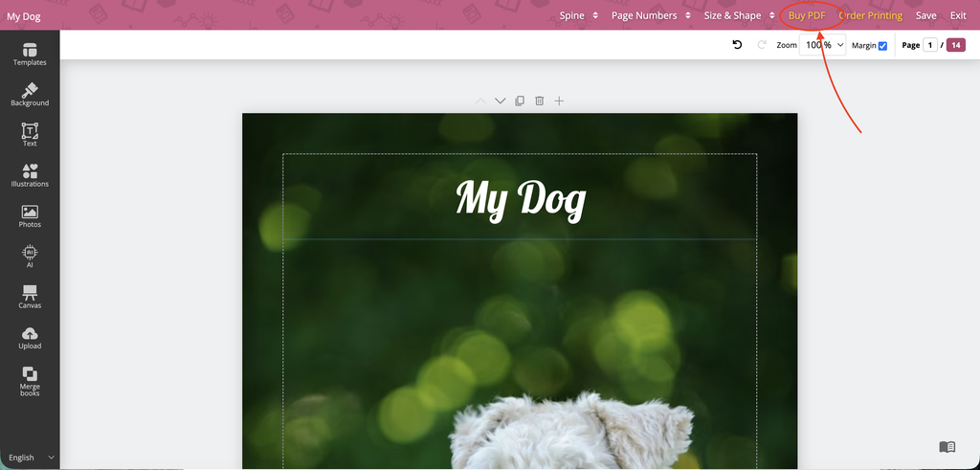This screenshot has height=470, width=980.
Task: Open the Spine dropdown
Action: 579,15
